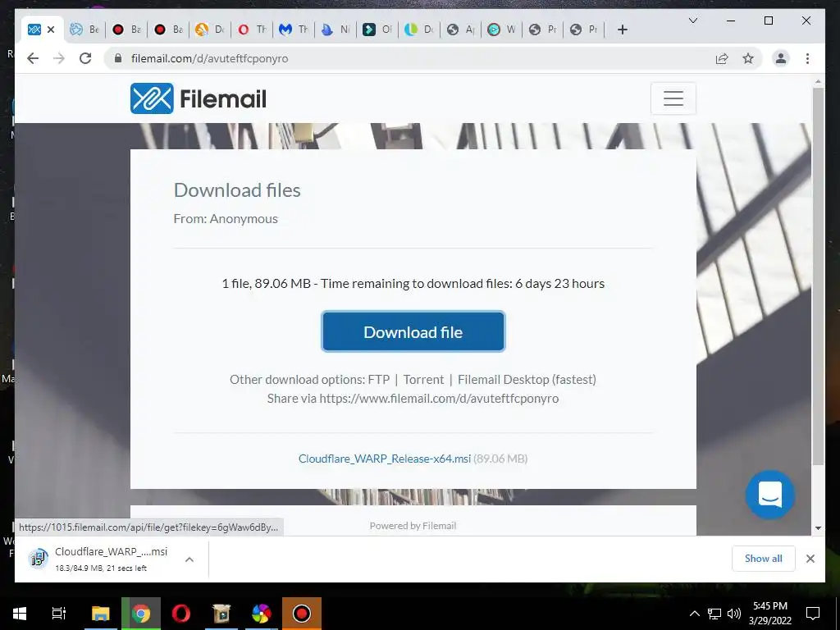Choose the FTP download option
The image size is (840, 630).
pyautogui.click(x=379, y=380)
